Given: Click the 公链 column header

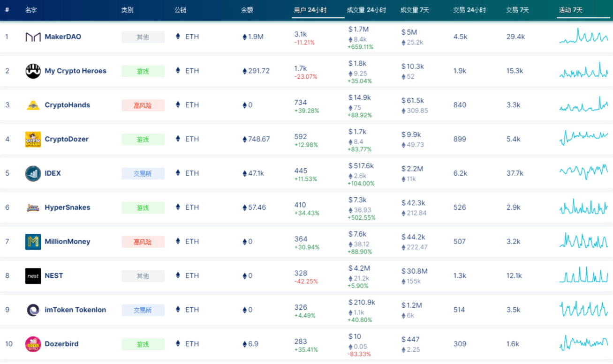Looking at the screenshot, I should click(x=181, y=10).
